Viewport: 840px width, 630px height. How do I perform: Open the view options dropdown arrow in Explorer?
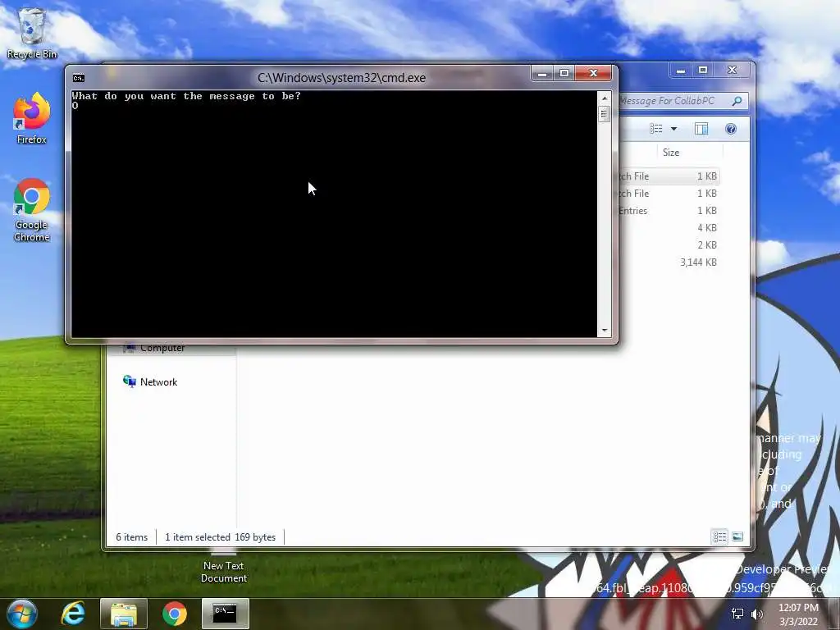(x=674, y=129)
